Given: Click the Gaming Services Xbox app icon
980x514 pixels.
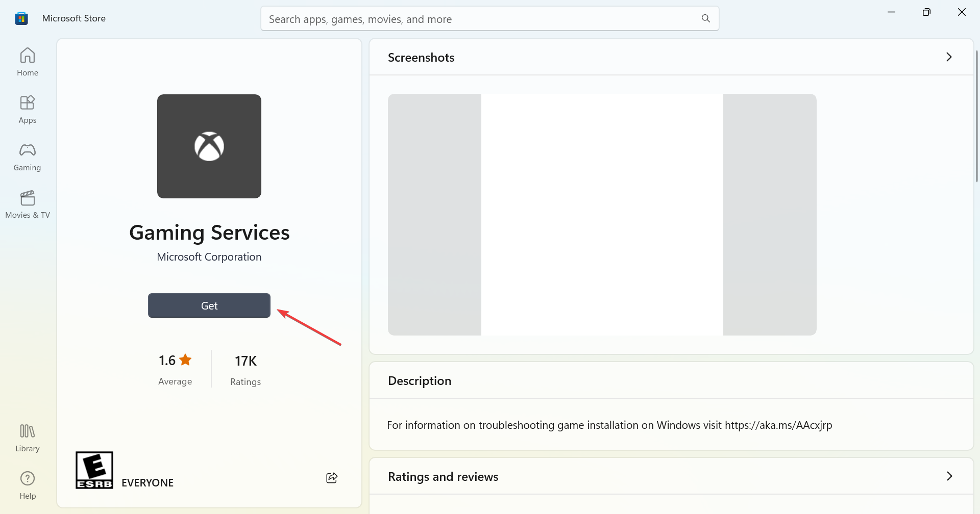Looking at the screenshot, I should 209,146.
